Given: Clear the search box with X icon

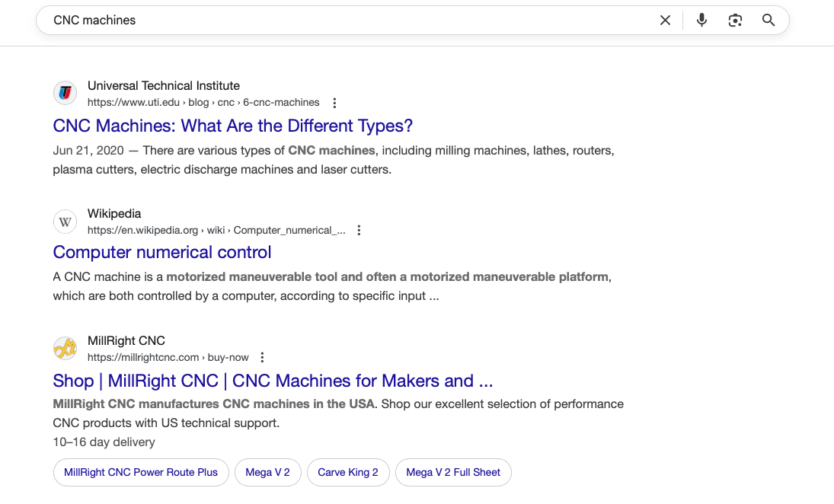Looking at the screenshot, I should click(x=665, y=21).
